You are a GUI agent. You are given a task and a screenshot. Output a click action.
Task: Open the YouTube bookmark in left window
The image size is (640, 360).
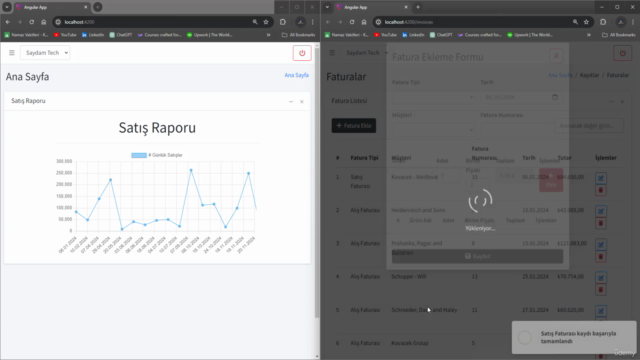(65, 35)
